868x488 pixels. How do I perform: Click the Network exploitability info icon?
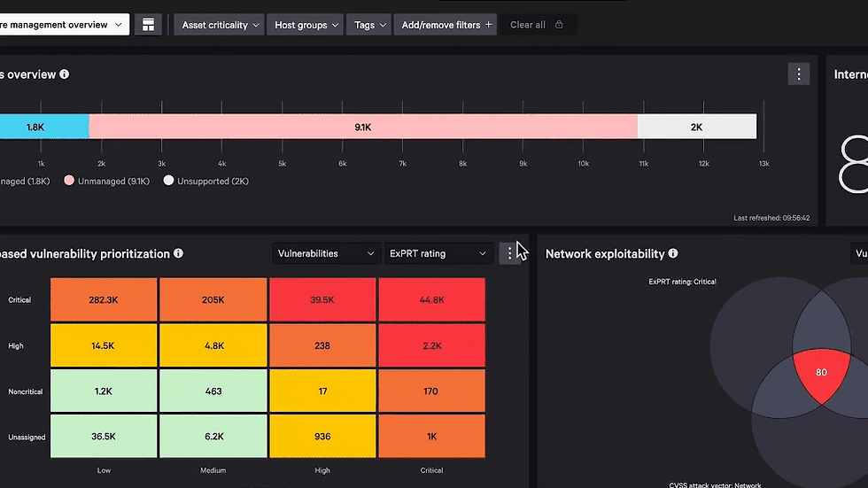pyautogui.click(x=672, y=253)
